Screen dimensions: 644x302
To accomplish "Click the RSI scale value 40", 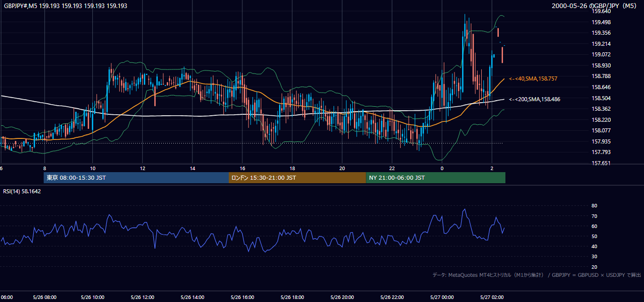I will point(594,246).
